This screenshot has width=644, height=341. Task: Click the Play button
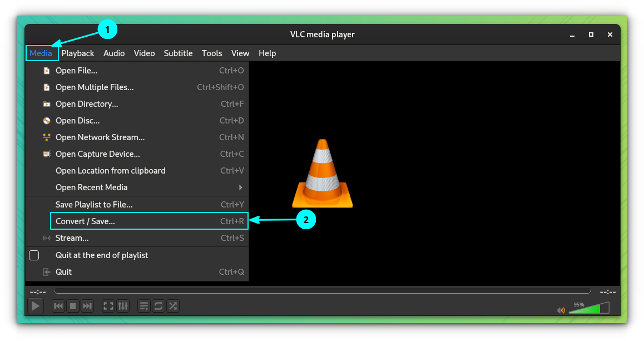tap(35, 305)
